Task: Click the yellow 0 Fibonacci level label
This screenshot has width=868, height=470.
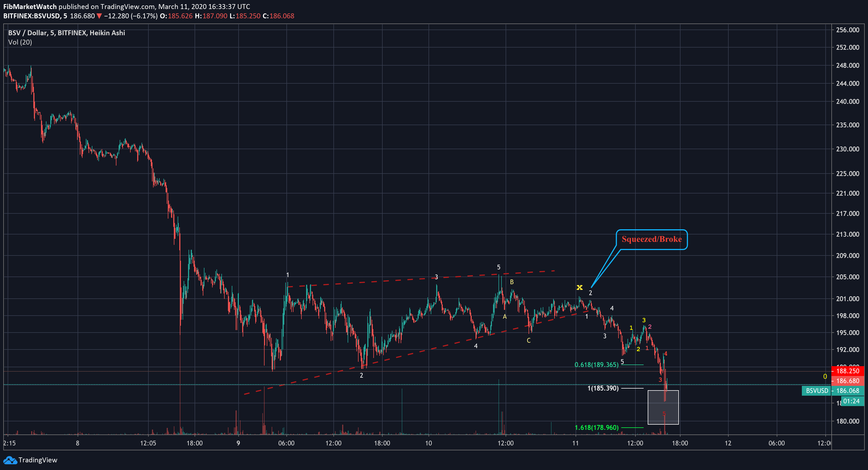Action: [825, 377]
